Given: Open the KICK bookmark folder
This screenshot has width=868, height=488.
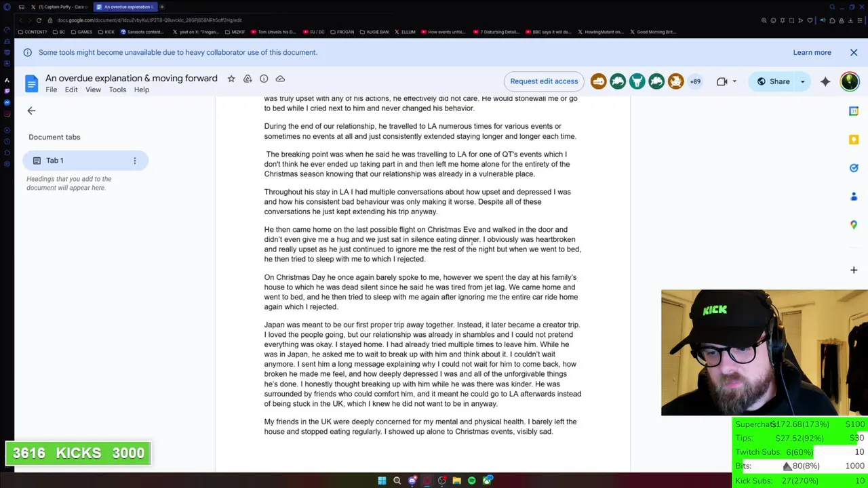Looking at the screenshot, I should click(106, 32).
